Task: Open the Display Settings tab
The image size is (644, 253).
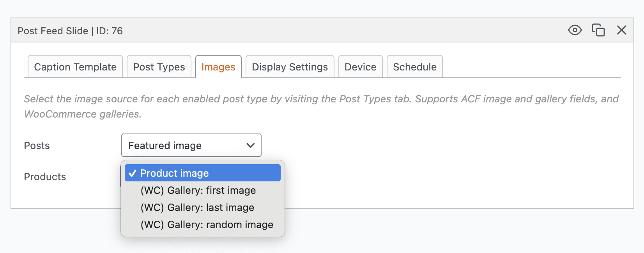Action: coord(290,67)
